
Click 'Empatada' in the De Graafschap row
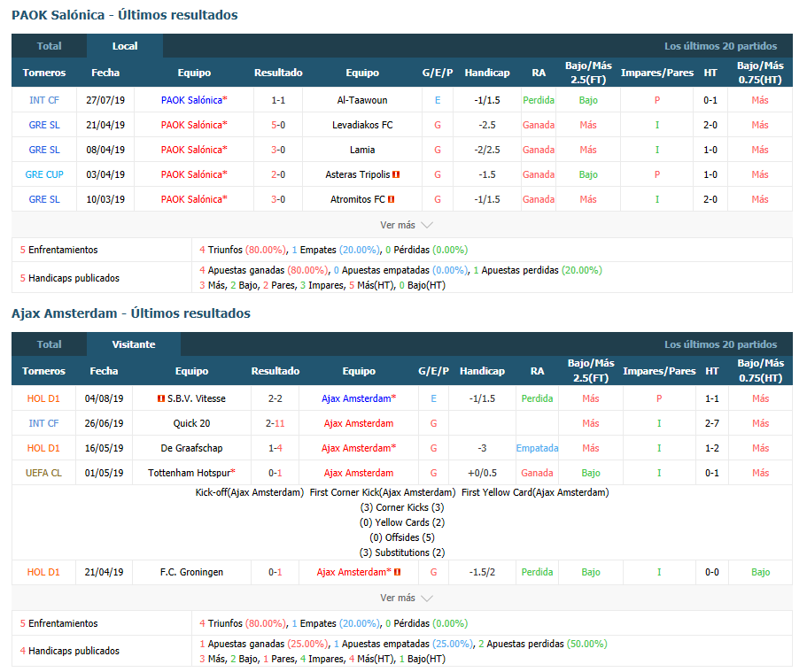538,448
